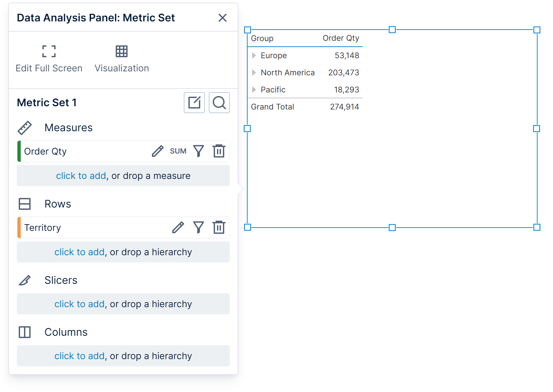Screen dimensions: 553x392
Task: Open filter for Territory hierarchy
Action: (199, 228)
